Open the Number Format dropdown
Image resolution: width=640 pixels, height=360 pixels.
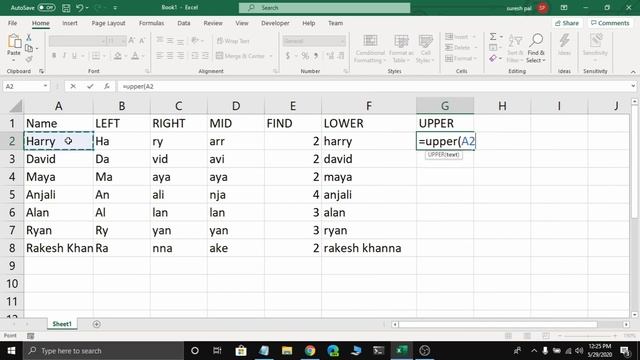(x=342, y=41)
